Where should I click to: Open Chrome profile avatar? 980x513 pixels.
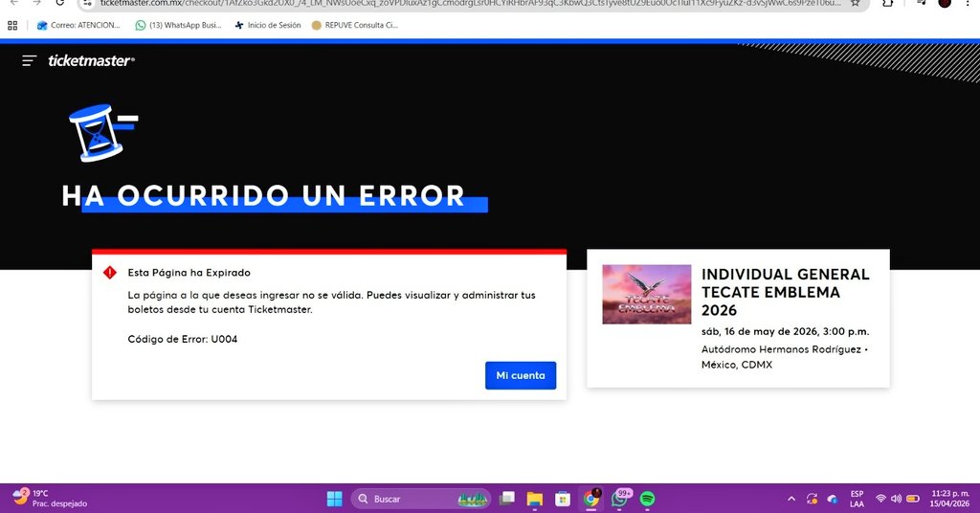point(945,3)
